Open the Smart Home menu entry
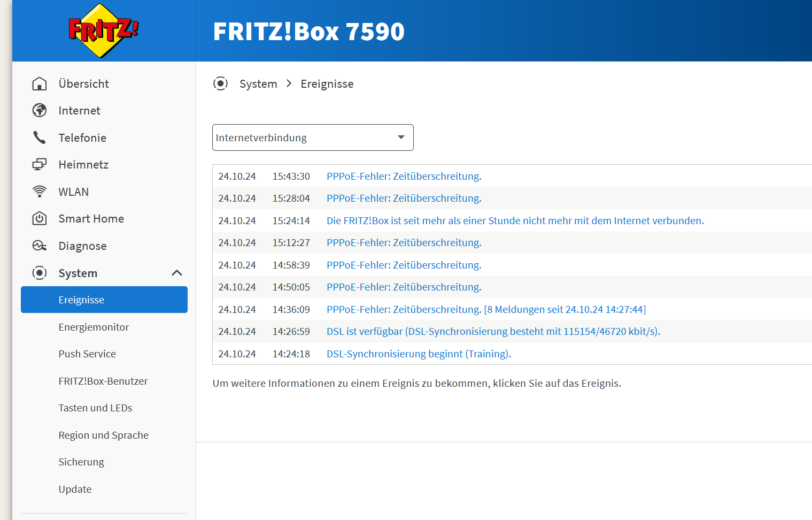This screenshot has height=520, width=812. click(91, 219)
